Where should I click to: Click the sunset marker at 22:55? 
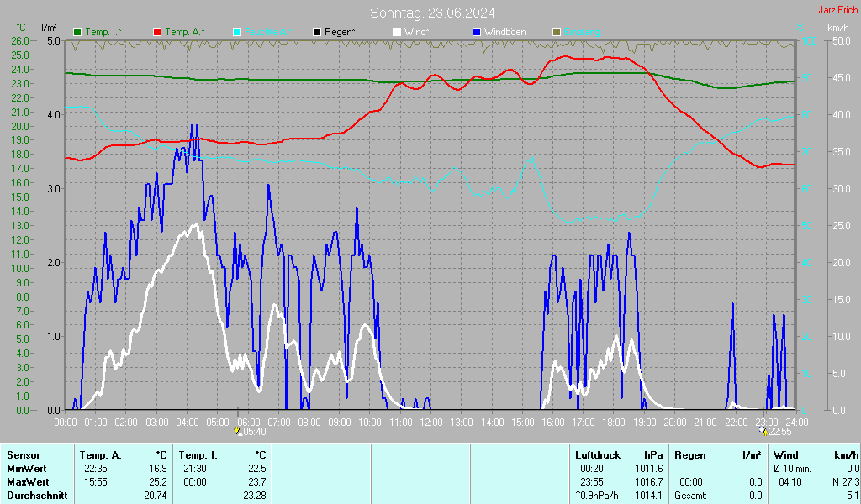(x=763, y=431)
